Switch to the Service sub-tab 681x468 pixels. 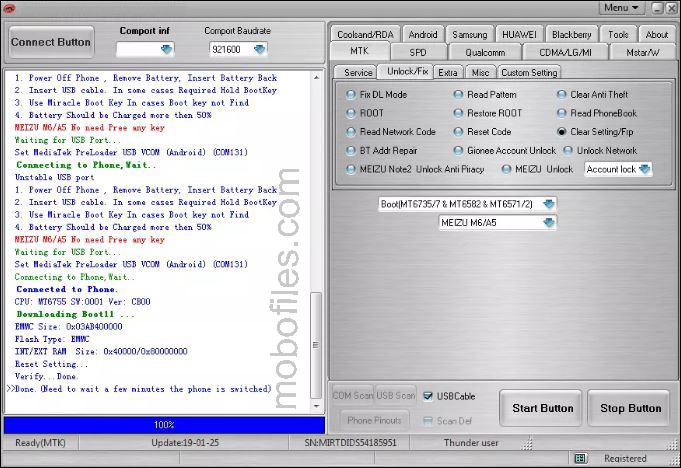click(358, 73)
